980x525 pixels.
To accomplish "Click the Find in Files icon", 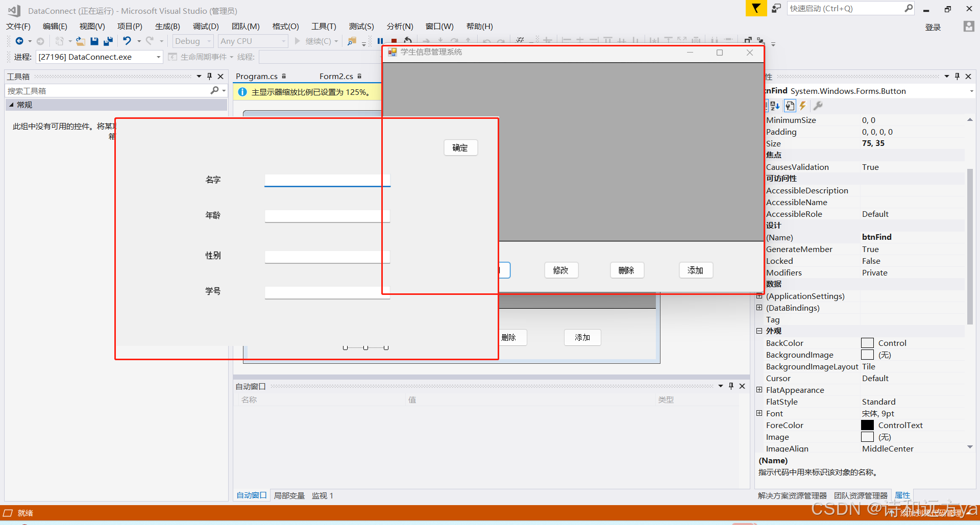I will [x=352, y=41].
